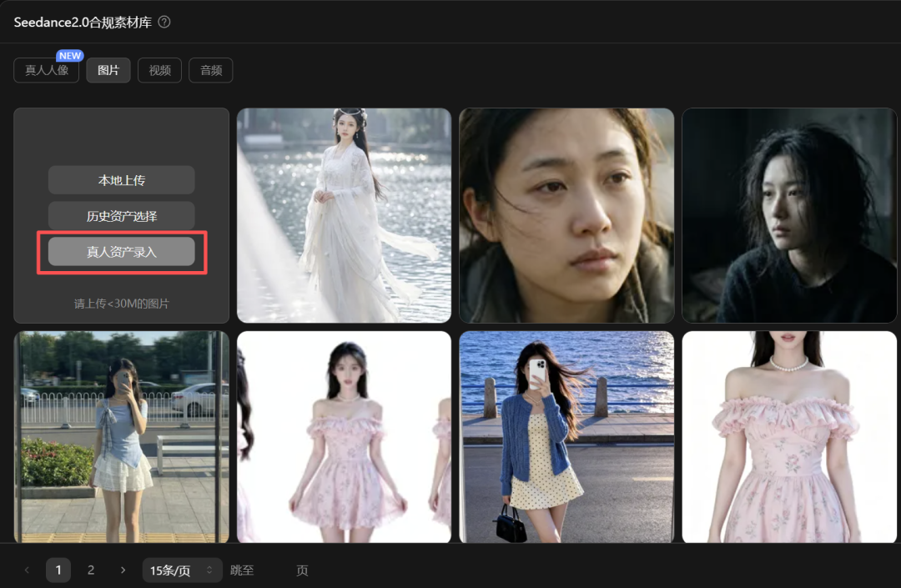Image resolution: width=901 pixels, height=588 pixels.
Task: Click the 本地上传 upload button
Action: coord(121,179)
